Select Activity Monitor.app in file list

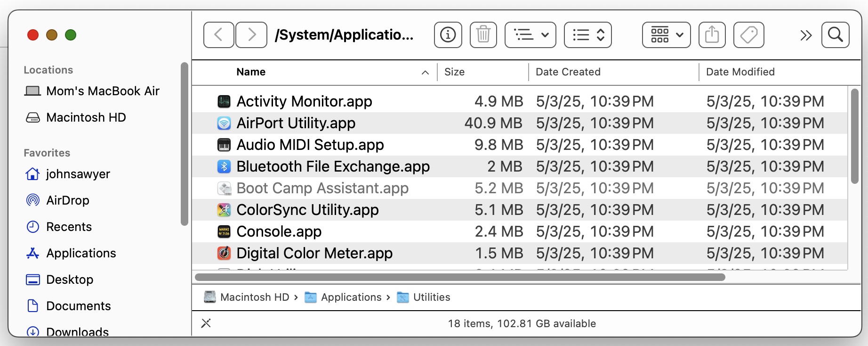click(304, 101)
